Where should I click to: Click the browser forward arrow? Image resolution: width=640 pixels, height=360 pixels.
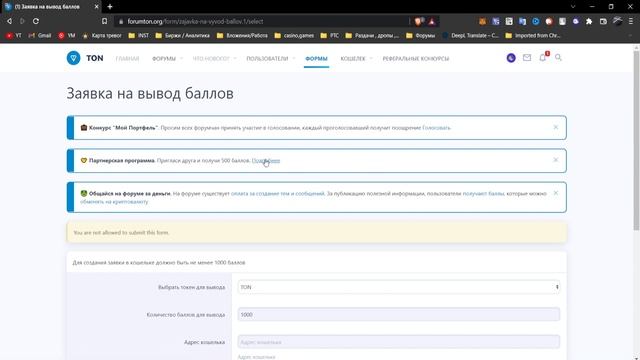coord(22,21)
